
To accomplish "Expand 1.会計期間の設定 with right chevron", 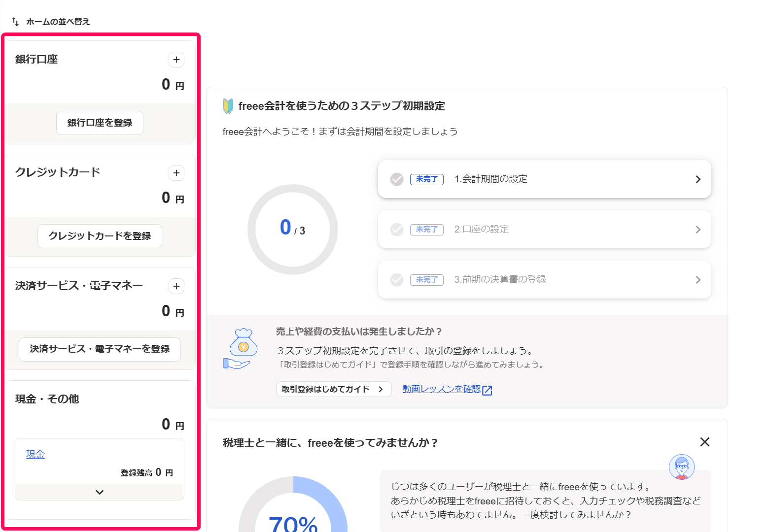I will point(698,179).
